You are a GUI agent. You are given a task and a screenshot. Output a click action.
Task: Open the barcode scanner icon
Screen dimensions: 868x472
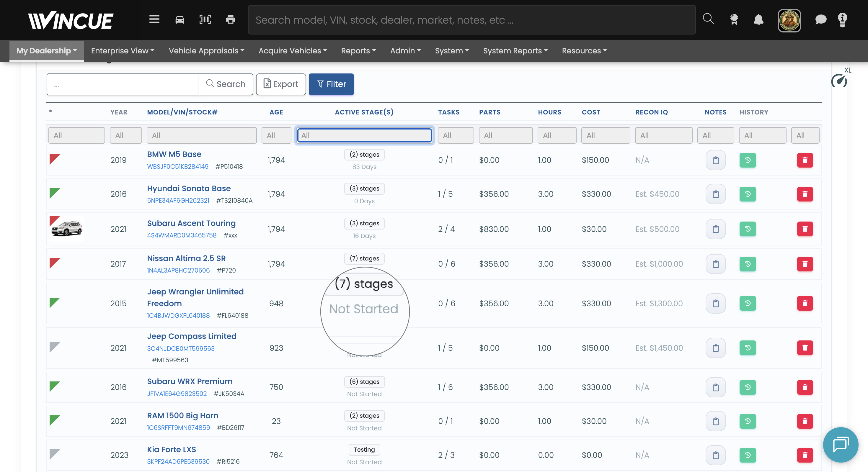click(205, 19)
